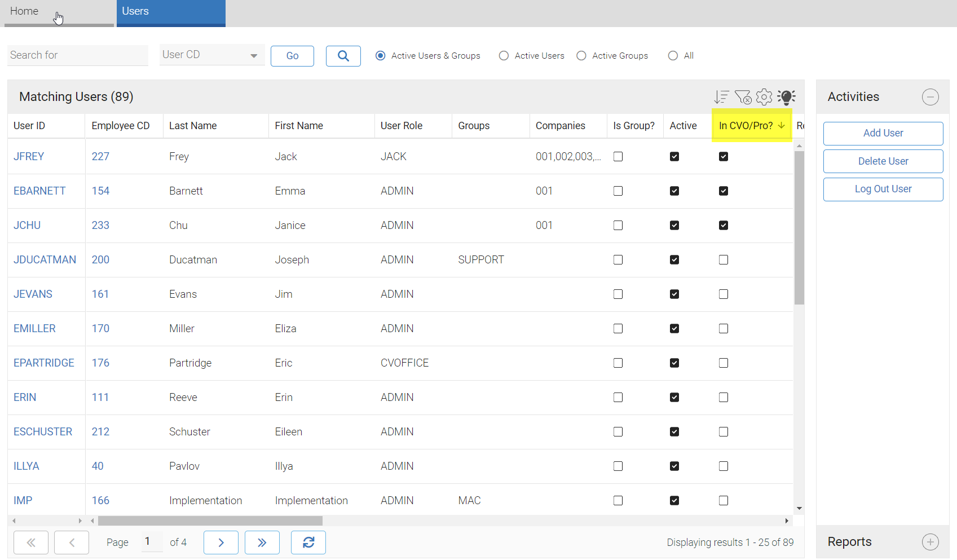The width and height of the screenshot is (957, 560).
Task: Go to first page of results
Action: tap(31, 543)
